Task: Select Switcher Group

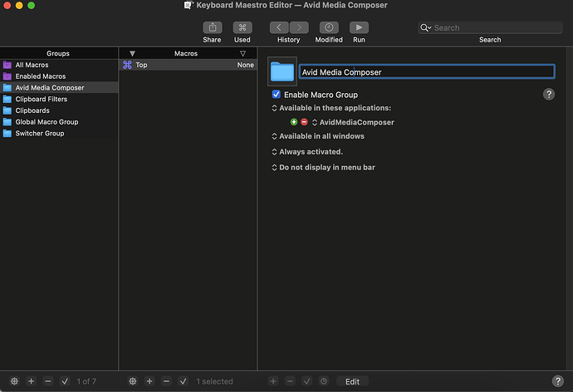Action: [59, 134]
